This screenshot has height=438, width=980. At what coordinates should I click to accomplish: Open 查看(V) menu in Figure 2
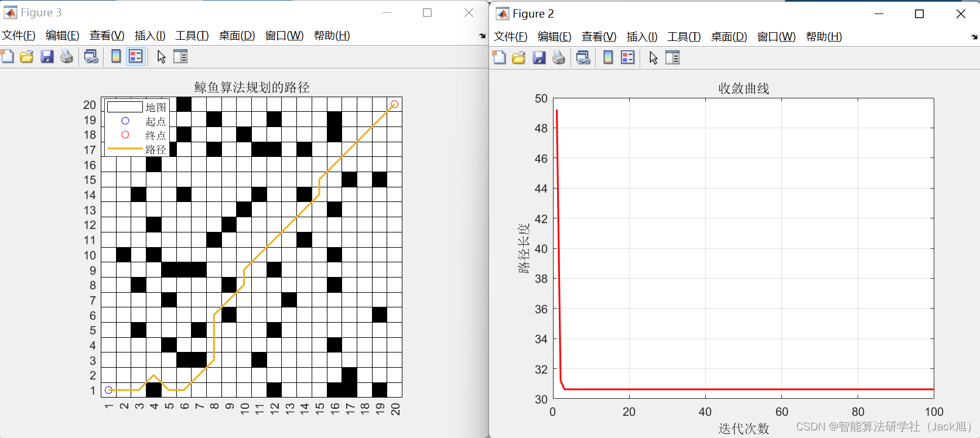tap(599, 37)
